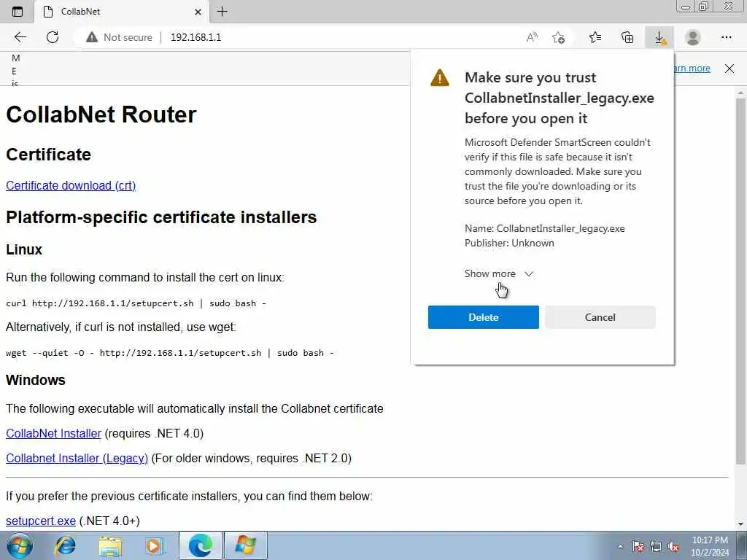This screenshot has height=560, width=747.
Task: Open the user profile avatar icon
Action: (693, 37)
